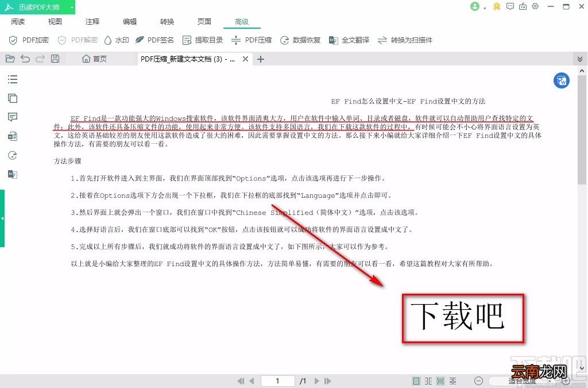
Task: Save the document with the disk icon
Action: tap(55, 59)
